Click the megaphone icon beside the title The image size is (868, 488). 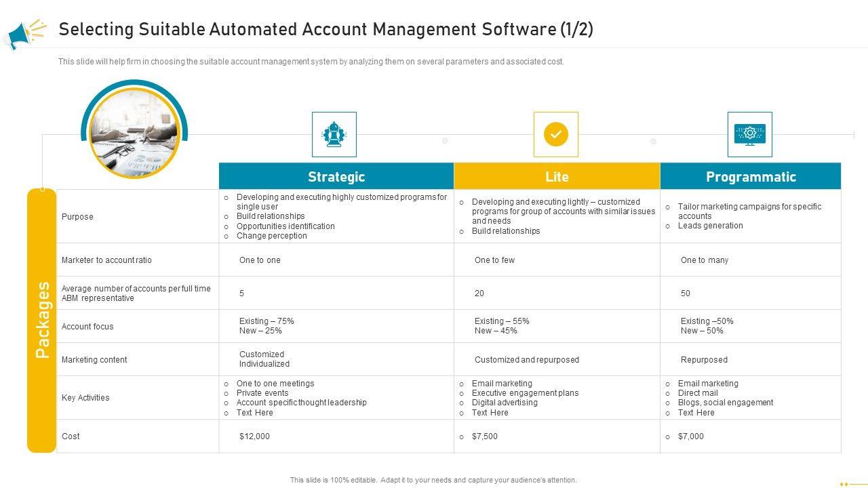24,33
